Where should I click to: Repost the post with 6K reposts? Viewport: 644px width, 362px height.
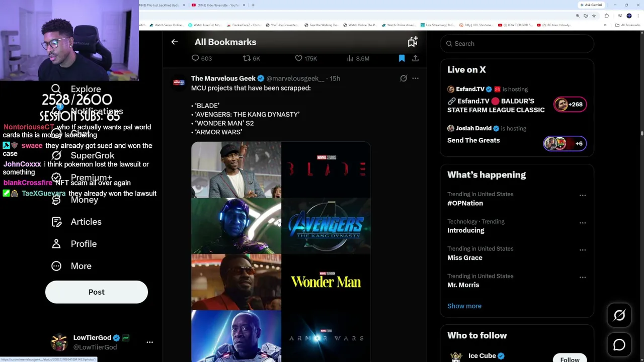click(251, 58)
